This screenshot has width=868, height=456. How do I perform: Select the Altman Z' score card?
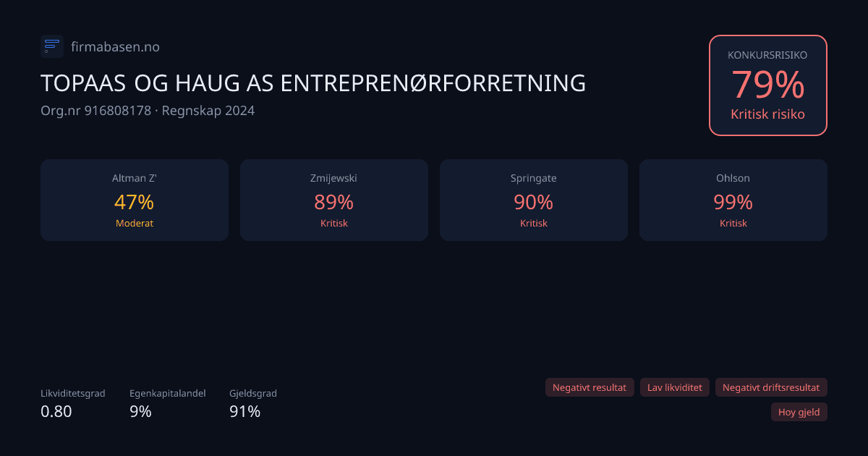coord(135,200)
